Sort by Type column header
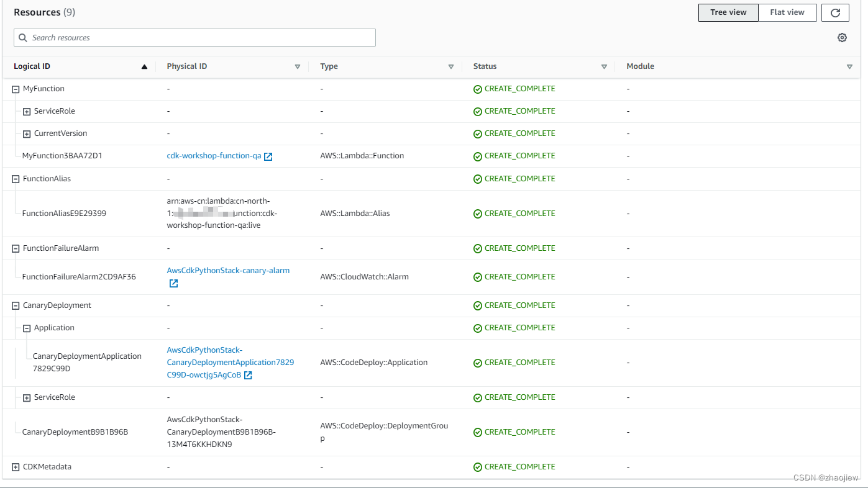This screenshot has width=868, height=488. (x=329, y=66)
